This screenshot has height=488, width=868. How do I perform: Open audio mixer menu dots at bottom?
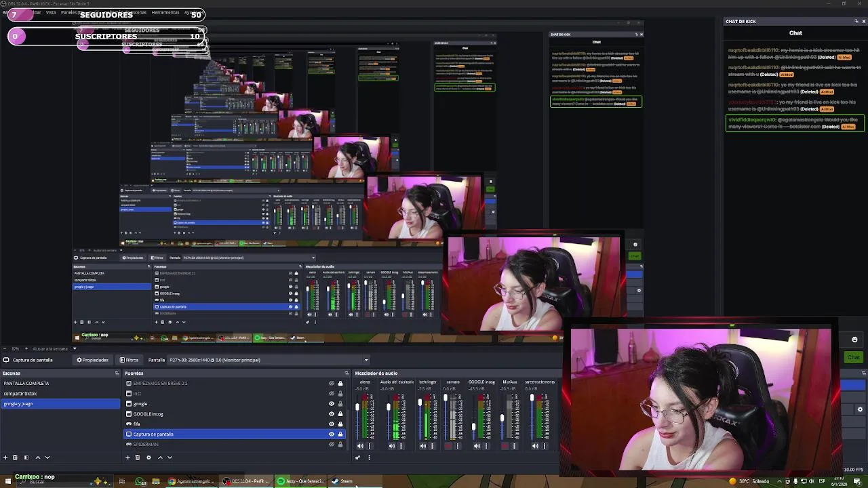click(369, 457)
